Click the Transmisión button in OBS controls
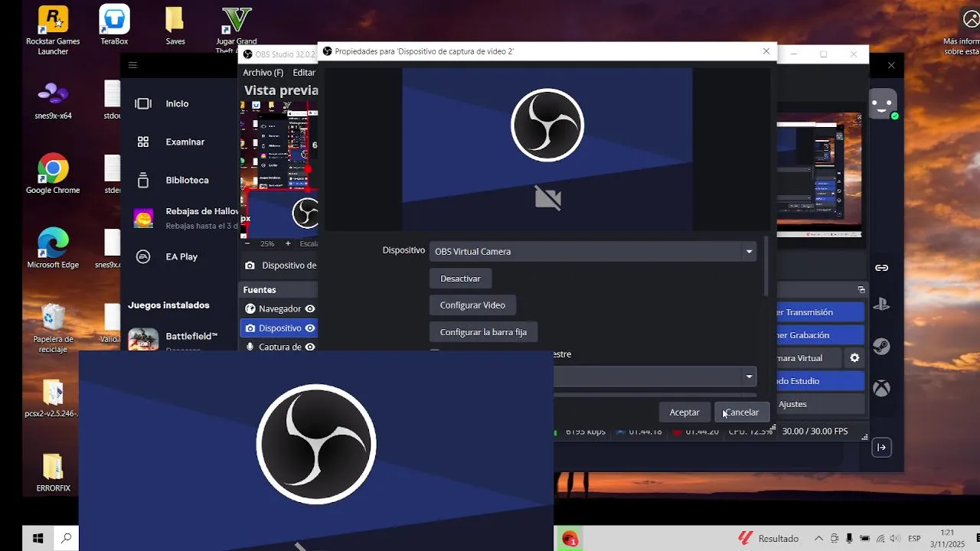980x551 pixels. pyautogui.click(x=820, y=311)
